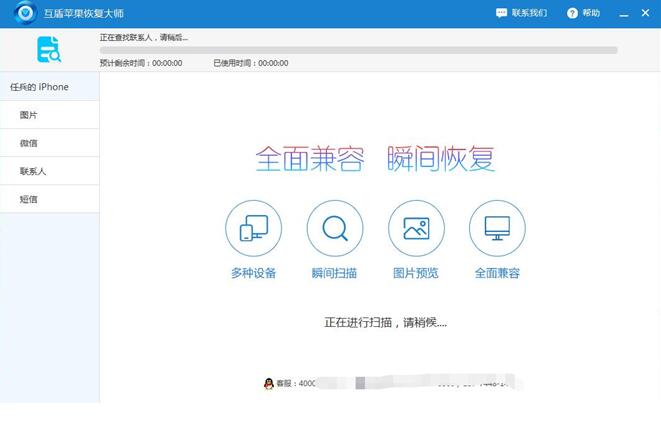Open the 短信 category in sidebar

coord(50,199)
